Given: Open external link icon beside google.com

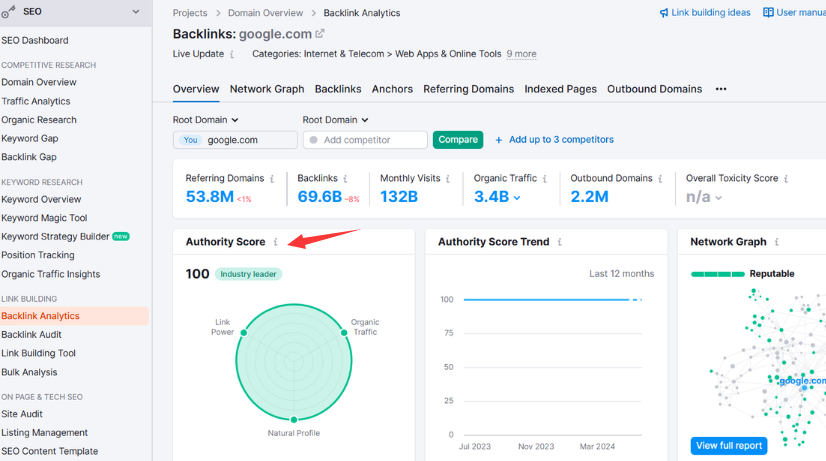Looking at the screenshot, I should point(320,34).
